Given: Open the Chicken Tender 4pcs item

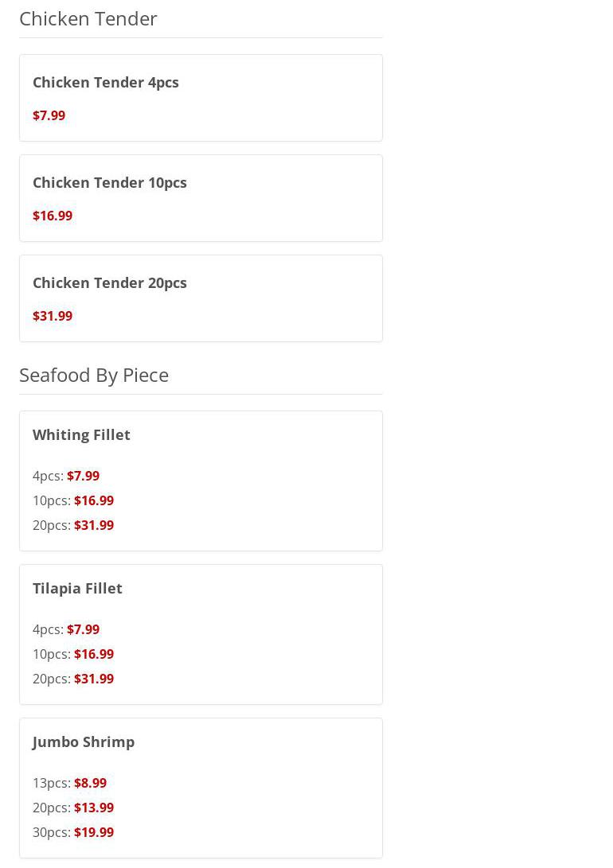Looking at the screenshot, I should point(106,83).
